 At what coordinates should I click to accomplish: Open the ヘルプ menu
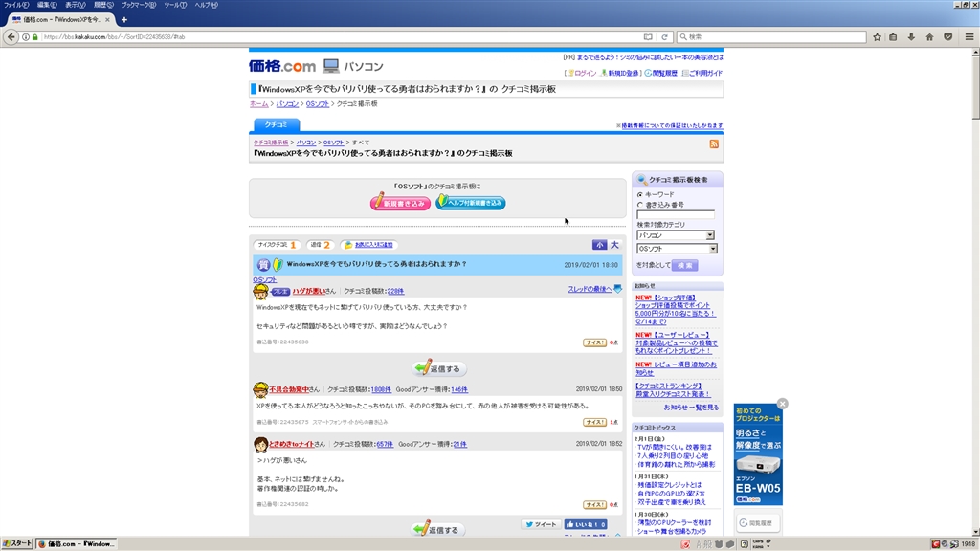(x=206, y=5)
